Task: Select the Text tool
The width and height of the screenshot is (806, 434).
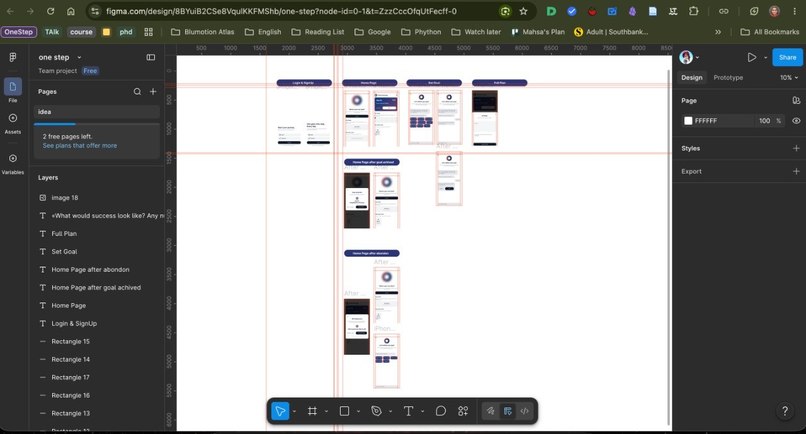Action: 408,411
